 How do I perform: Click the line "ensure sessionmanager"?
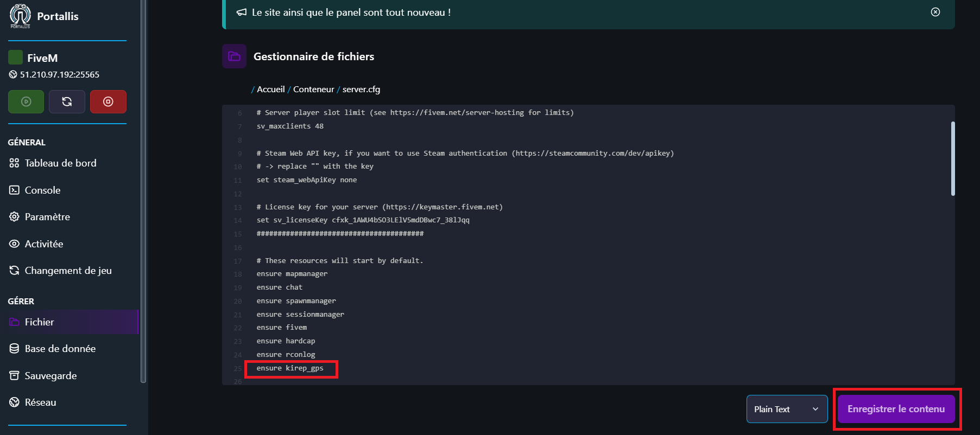300,315
